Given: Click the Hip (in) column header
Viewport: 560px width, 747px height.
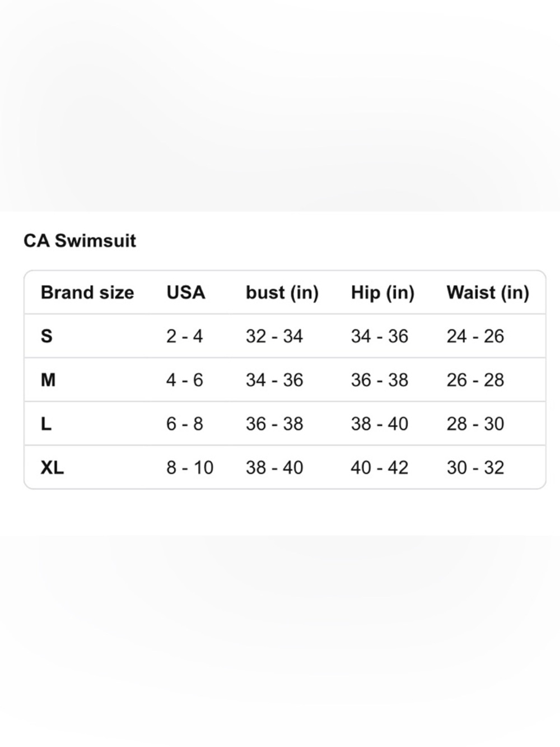Looking at the screenshot, I should (382, 293).
